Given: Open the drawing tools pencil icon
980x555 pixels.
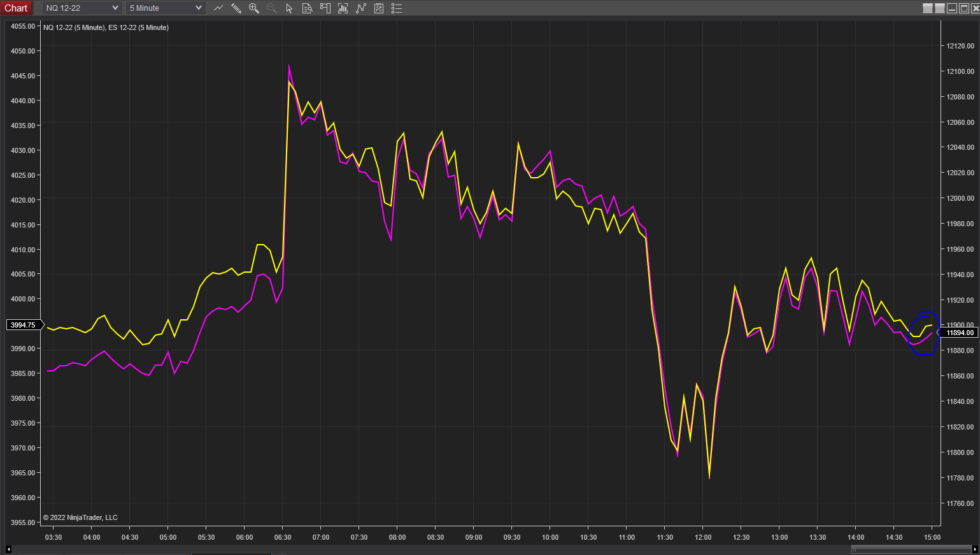Looking at the screenshot, I should point(236,8).
